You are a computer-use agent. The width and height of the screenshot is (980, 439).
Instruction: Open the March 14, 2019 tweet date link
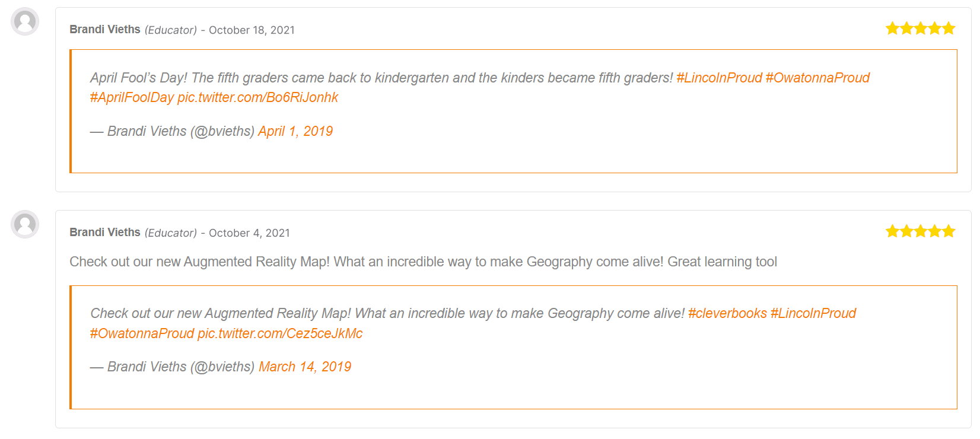[305, 367]
